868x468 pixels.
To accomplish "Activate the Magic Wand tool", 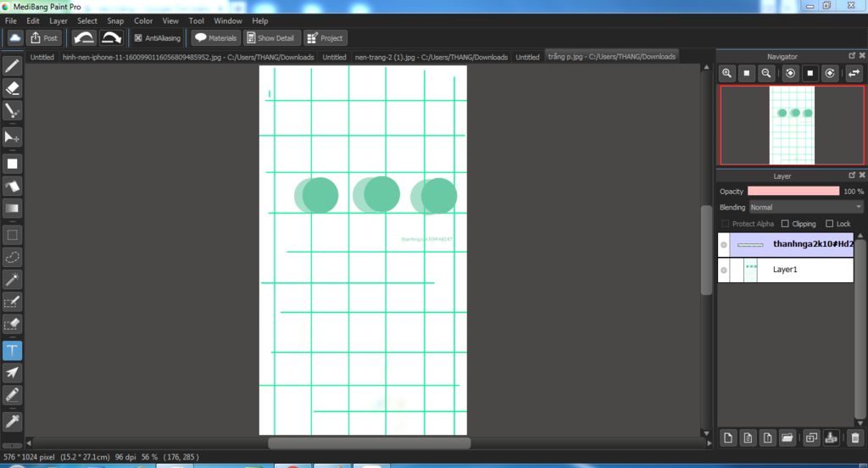I will (12, 280).
